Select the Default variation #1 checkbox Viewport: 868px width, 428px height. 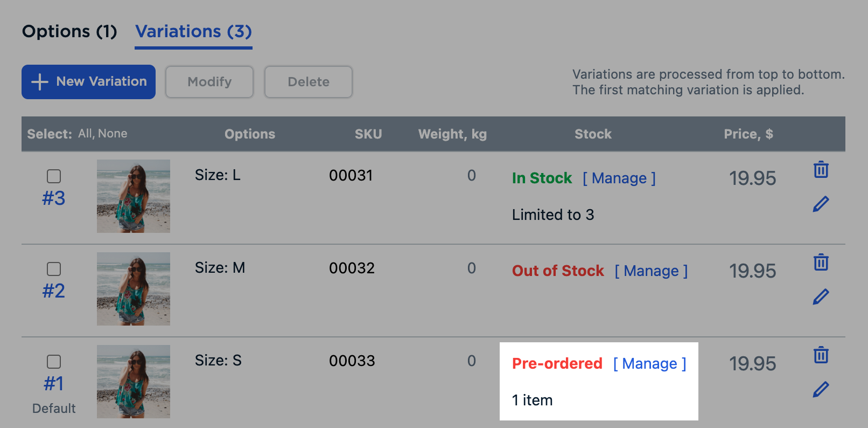(x=54, y=362)
